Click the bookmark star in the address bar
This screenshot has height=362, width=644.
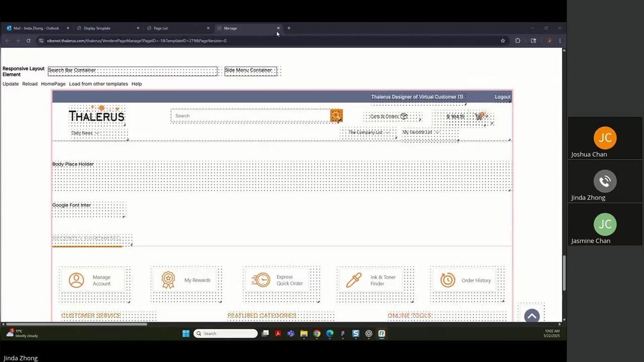point(502,40)
